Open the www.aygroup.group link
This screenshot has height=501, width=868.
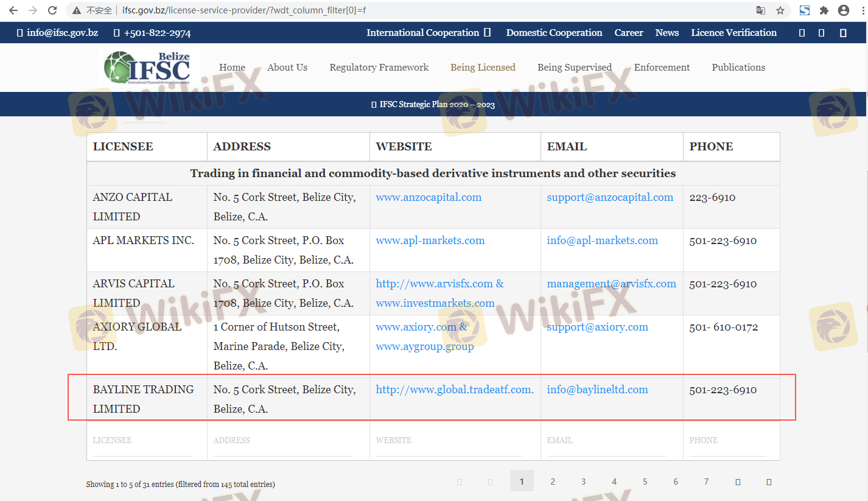(424, 346)
